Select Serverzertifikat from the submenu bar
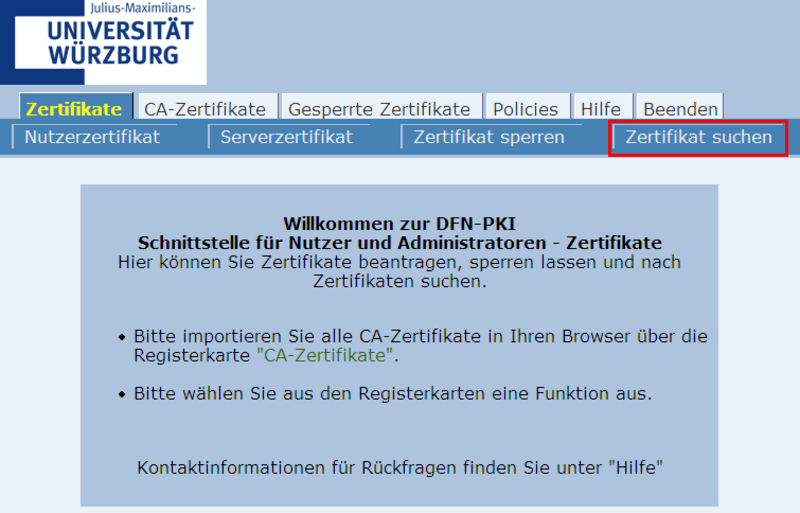 [x=287, y=137]
